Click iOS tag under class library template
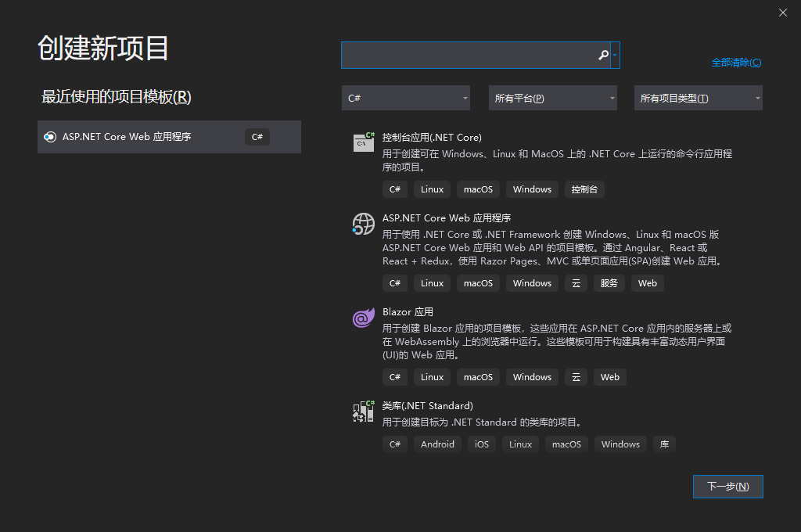 482,444
